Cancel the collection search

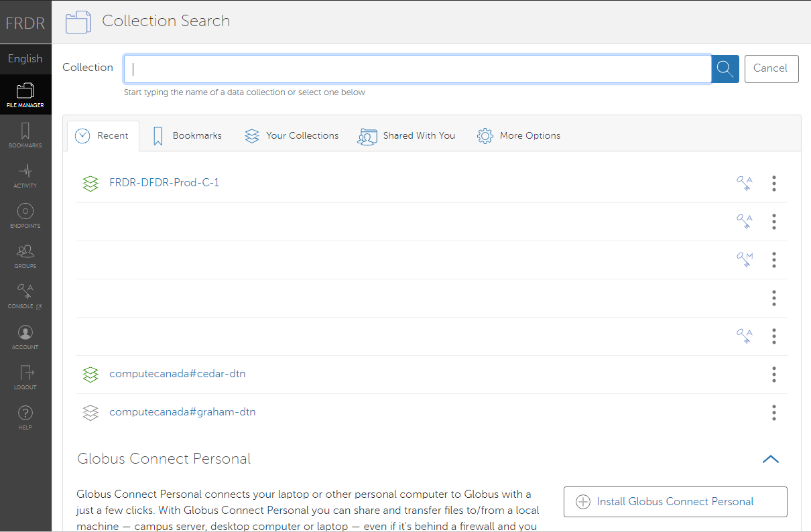point(771,68)
